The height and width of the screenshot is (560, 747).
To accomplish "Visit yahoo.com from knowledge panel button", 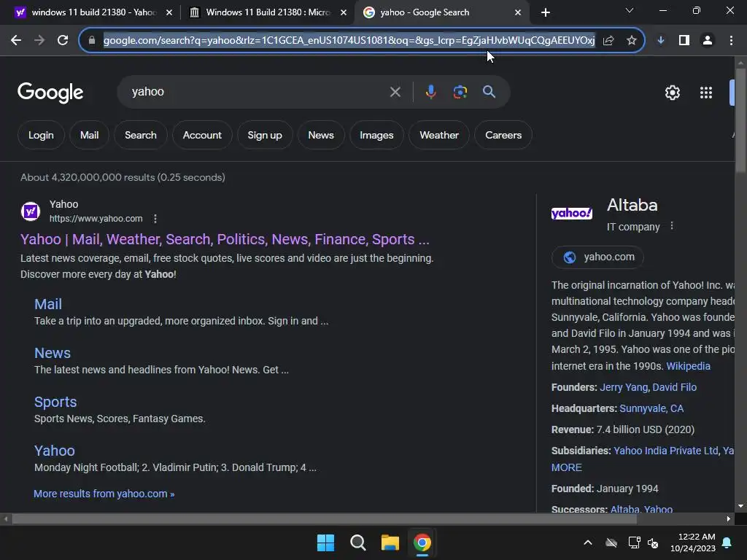I will [597, 257].
